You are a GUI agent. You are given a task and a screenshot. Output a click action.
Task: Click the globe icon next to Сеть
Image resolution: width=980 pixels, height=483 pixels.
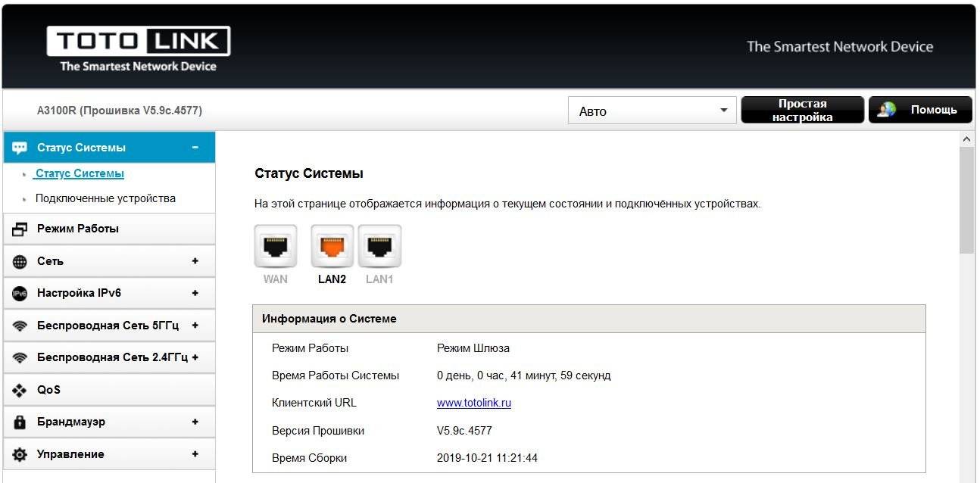[x=20, y=262]
